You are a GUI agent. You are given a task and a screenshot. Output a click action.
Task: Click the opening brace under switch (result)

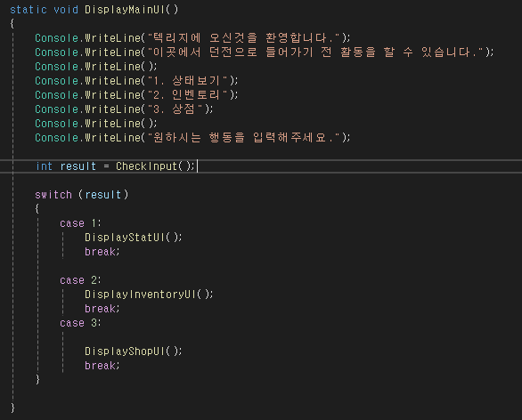pyautogui.click(x=37, y=208)
